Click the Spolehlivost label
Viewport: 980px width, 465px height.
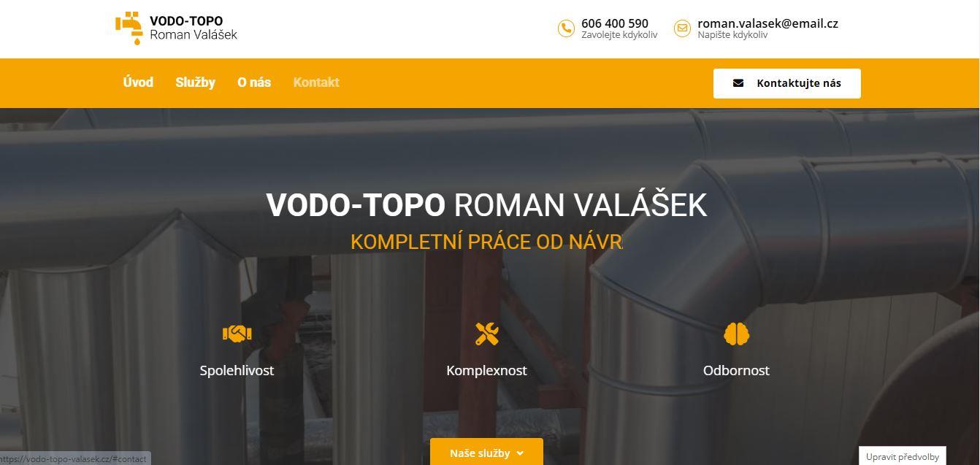(x=237, y=370)
